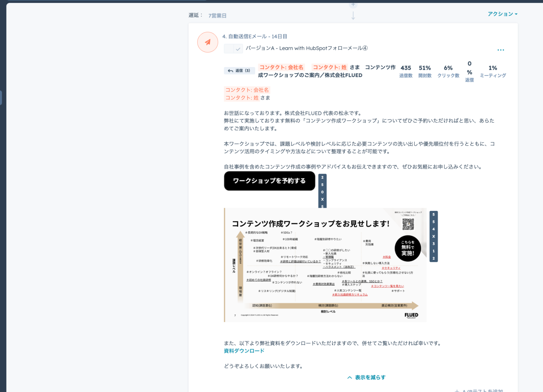Click the QR code in workshop image
543x392 pixels.
point(408,224)
